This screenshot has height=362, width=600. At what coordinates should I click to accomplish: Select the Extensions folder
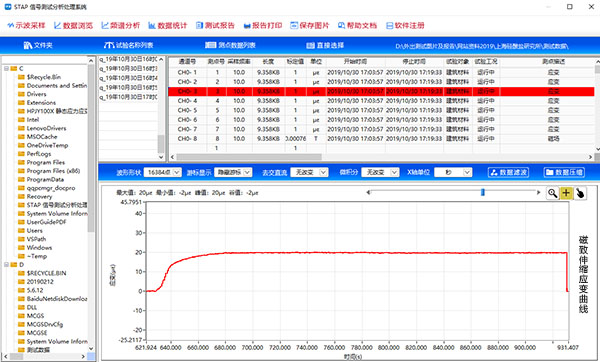41,103
